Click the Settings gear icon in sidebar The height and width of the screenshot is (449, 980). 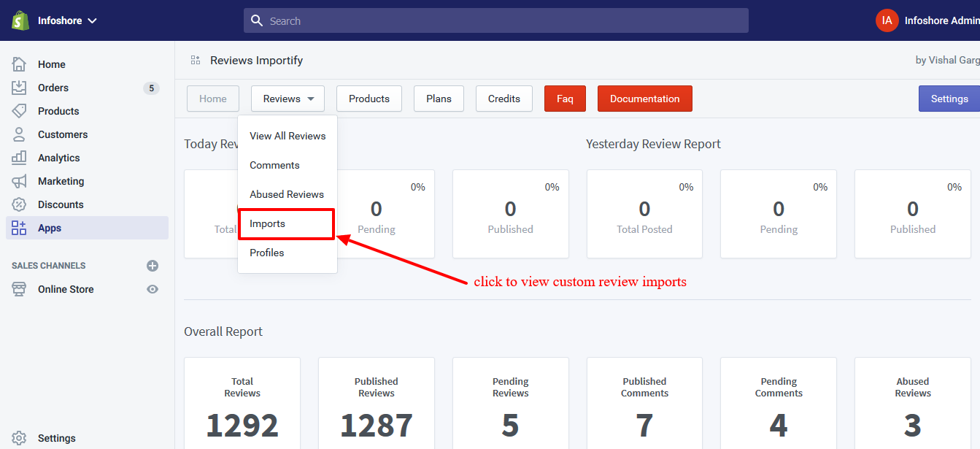[x=19, y=438]
